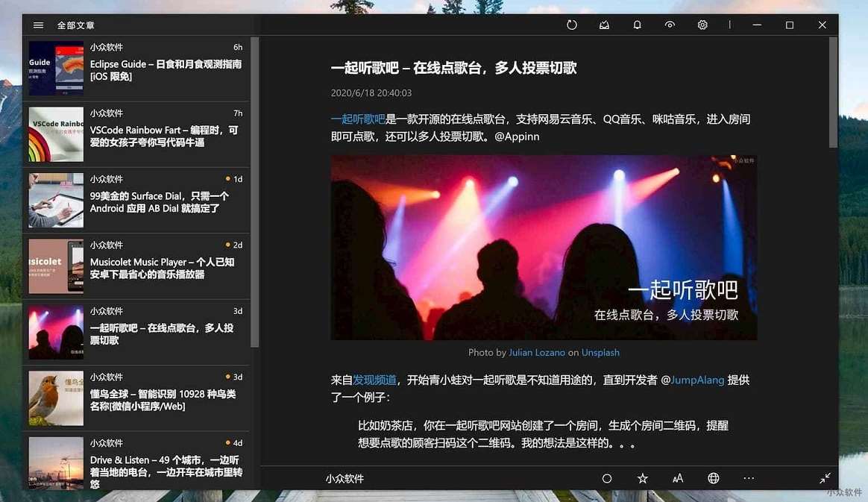
Task: Click the date 2020/6/18 20:40:03
Action: pos(371,93)
